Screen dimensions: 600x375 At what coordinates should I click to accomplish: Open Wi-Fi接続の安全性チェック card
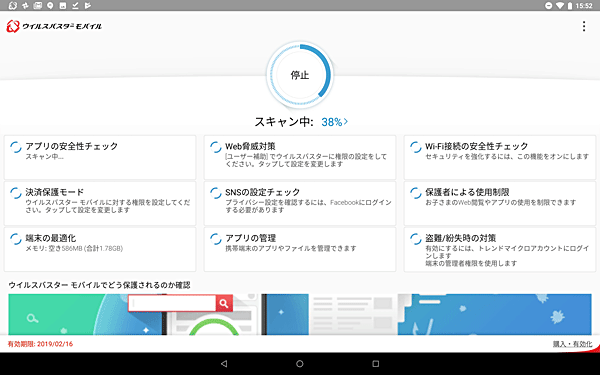click(500, 157)
